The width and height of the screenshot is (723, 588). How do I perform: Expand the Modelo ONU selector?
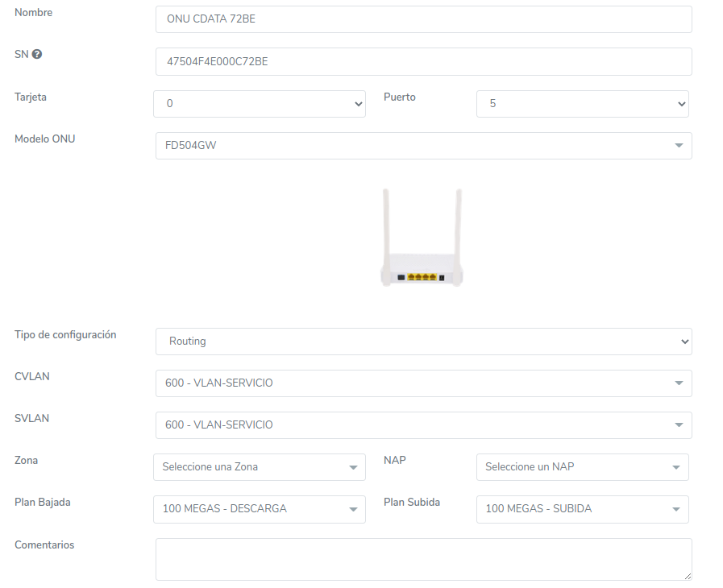(423, 146)
